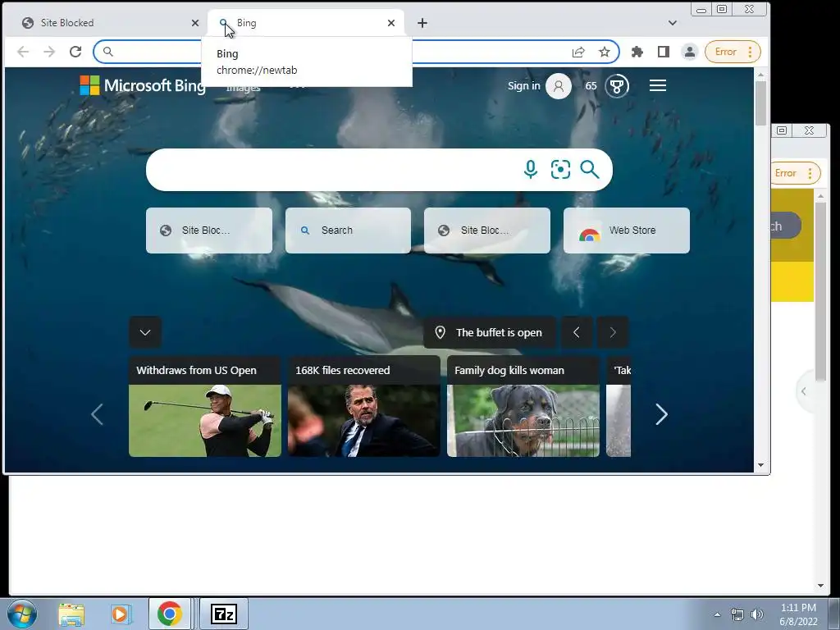Viewport: 840px width, 630px height.
Task: Select Chrome in the taskbar
Action: 170,614
